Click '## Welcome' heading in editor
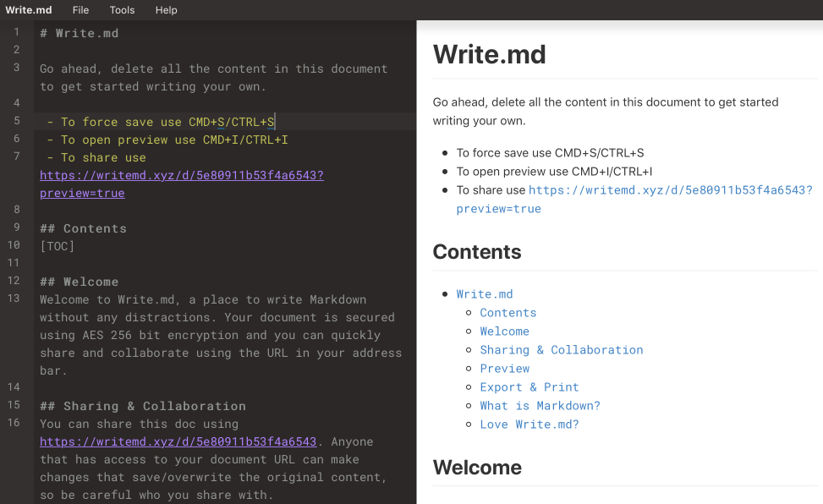 (x=80, y=282)
